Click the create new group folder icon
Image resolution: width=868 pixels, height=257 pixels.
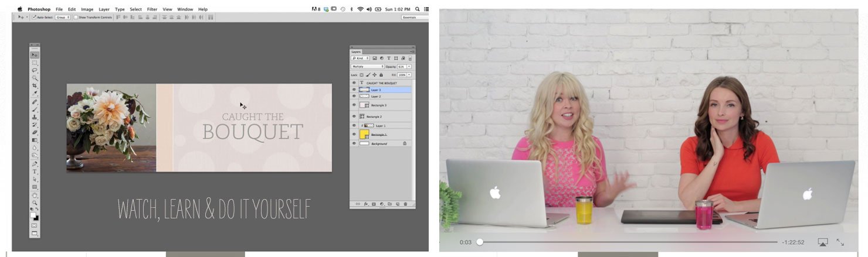389,204
